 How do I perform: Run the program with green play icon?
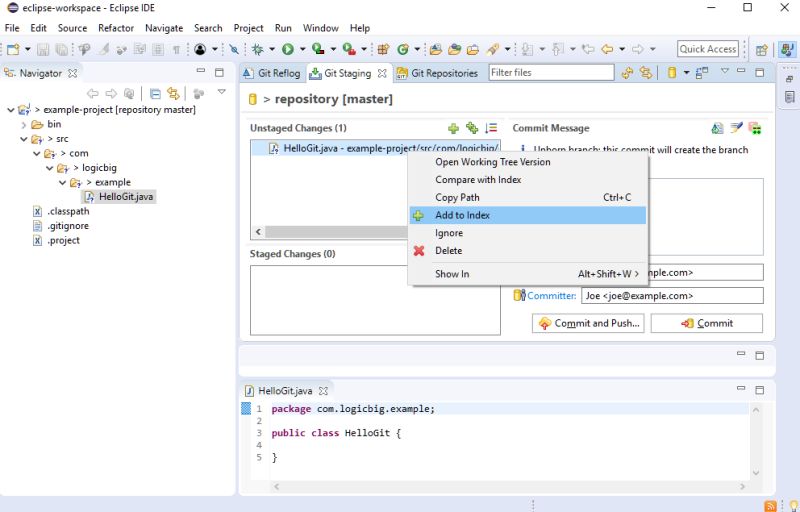point(288,49)
